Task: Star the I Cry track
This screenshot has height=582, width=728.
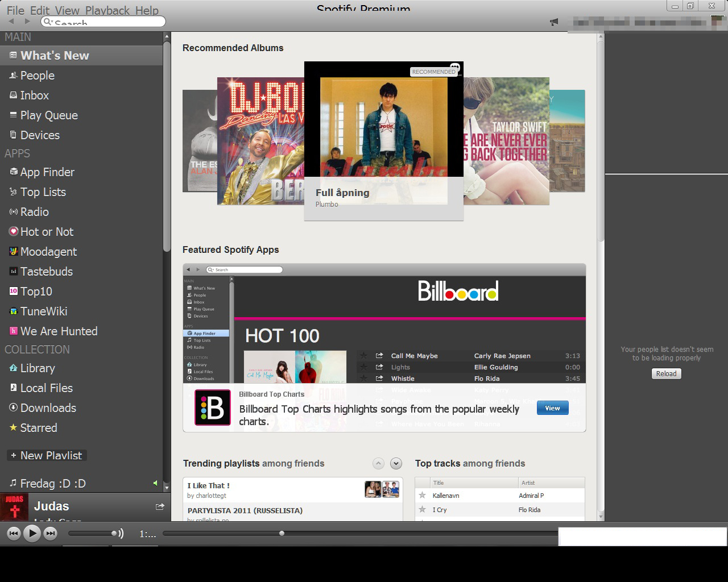Action: [x=422, y=510]
